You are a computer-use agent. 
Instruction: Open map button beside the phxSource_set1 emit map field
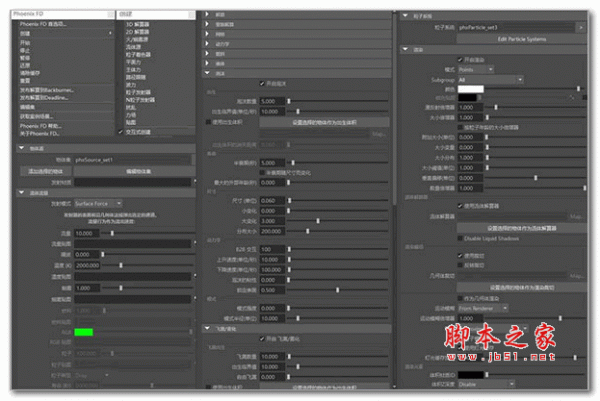pos(195,182)
